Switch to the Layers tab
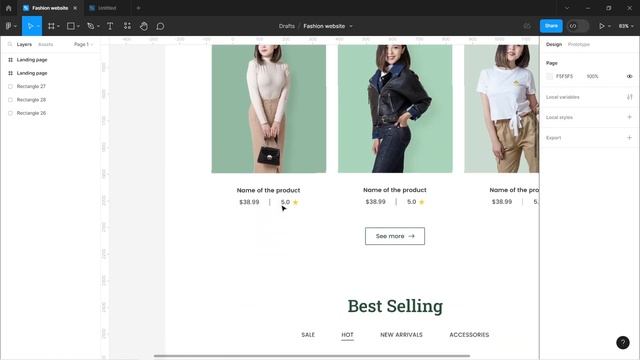Viewport: 640px width, 360px height. click(x=24, y=44)
